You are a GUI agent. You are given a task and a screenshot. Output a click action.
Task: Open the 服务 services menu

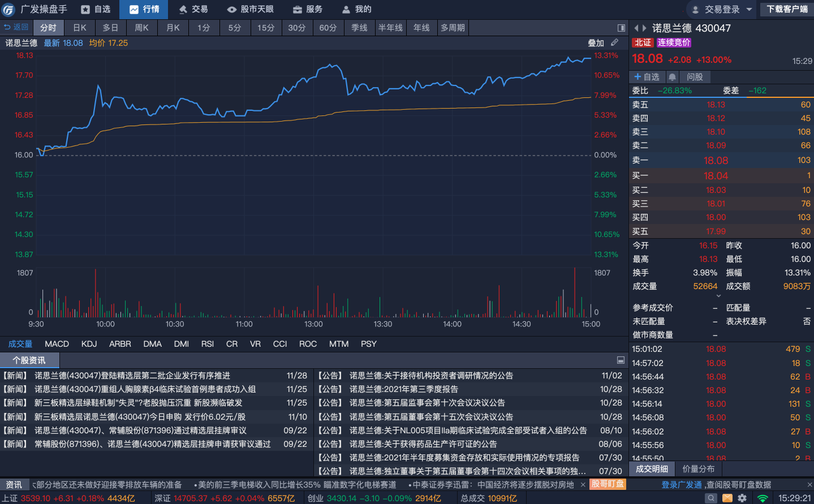308,9
